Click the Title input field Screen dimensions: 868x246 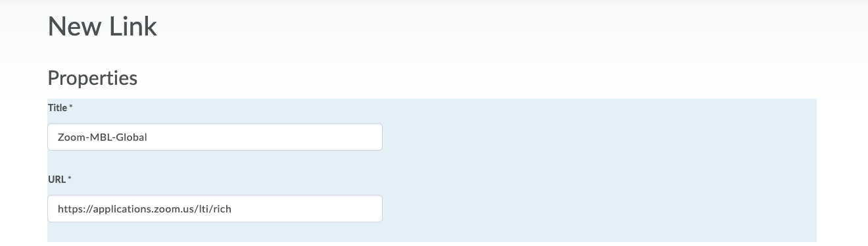tap(215, 137)
